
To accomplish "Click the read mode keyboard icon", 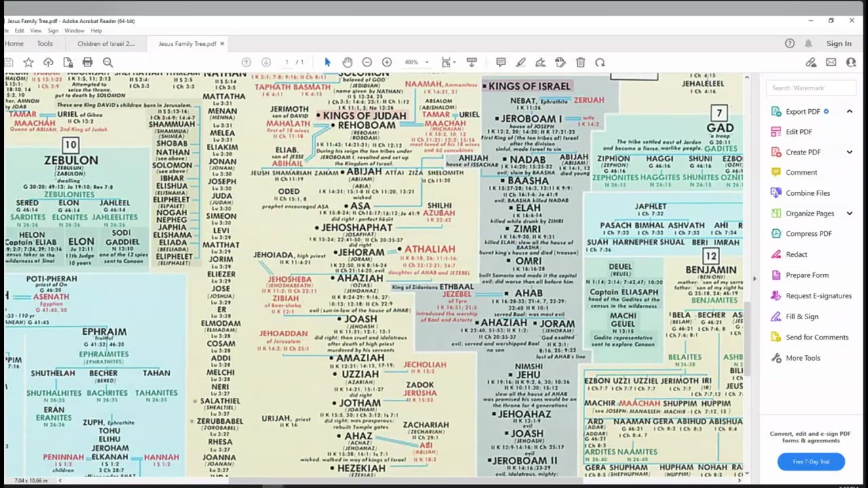I will (472, 62).
